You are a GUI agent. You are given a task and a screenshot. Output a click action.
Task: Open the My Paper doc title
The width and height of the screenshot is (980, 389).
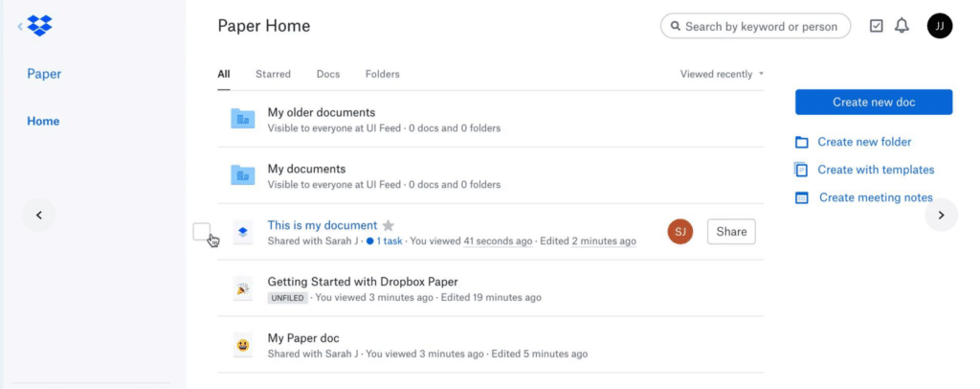pos(303,338)
